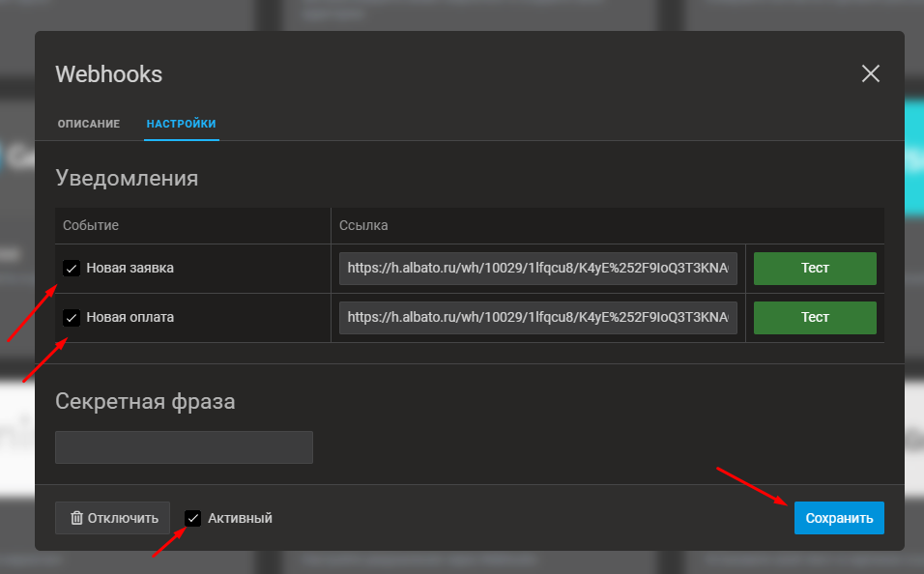Switch to the ОПИСАНИЕ tab
Image resolution: width=924 pixels, height=574 pixels.
(x=89, y=124)
